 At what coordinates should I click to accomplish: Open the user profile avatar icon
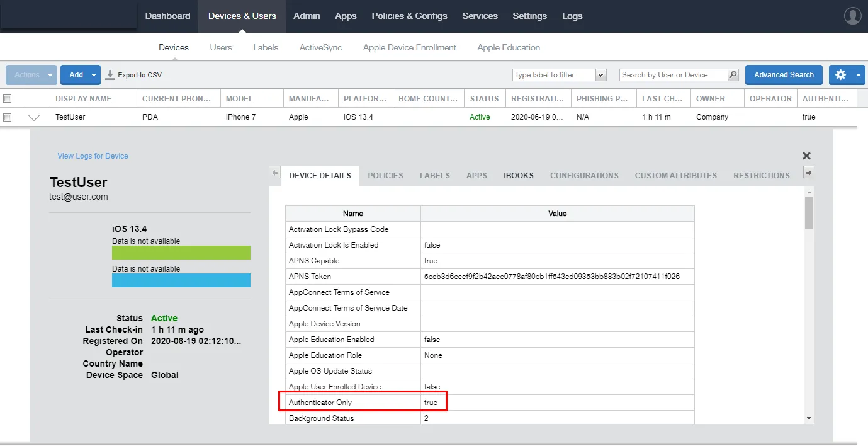852,16
